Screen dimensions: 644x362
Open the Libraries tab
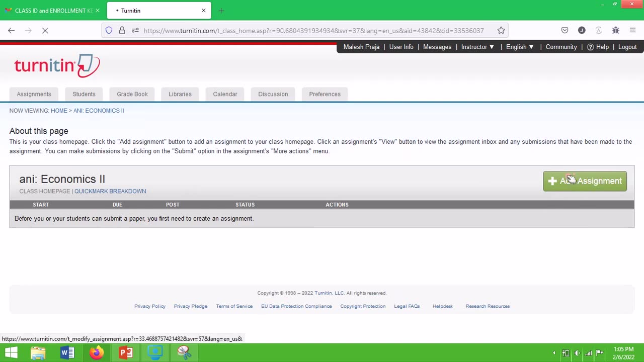(180, 94)
